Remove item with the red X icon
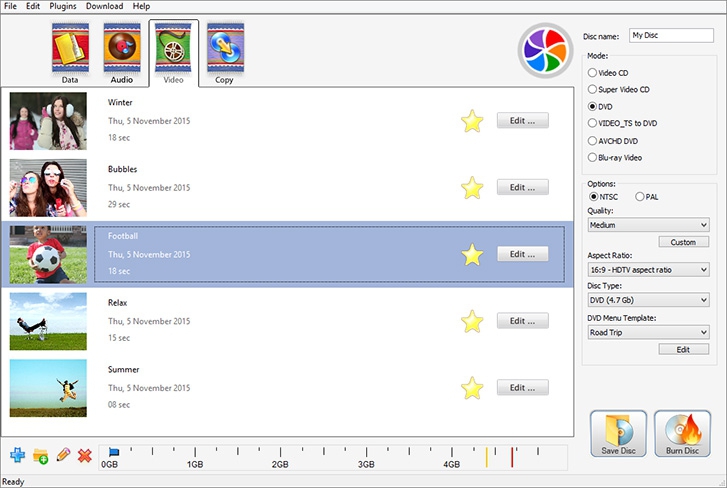Viewport: 727px width, 488px height. (x=85, y=456)
